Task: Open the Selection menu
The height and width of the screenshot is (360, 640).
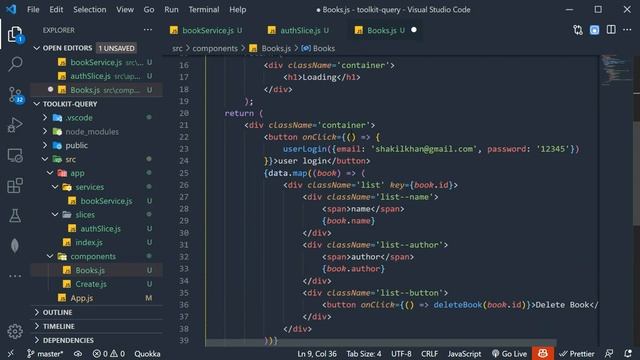Action: click(x=89, y=9)
